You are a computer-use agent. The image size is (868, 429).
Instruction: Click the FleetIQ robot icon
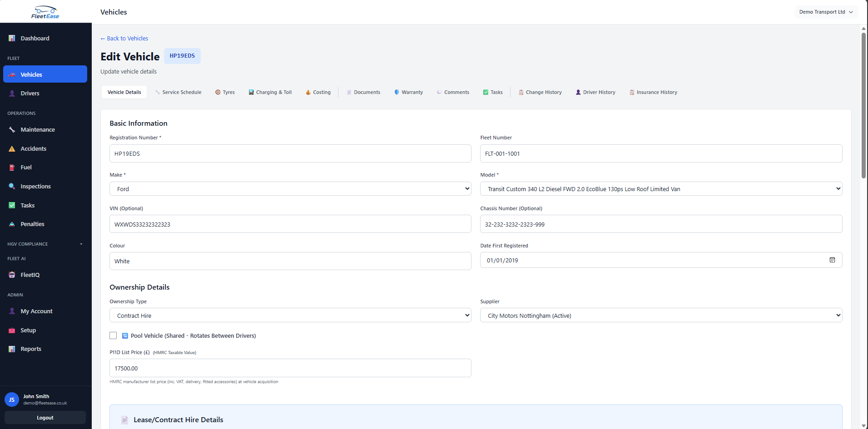click(x=12, y=275)
